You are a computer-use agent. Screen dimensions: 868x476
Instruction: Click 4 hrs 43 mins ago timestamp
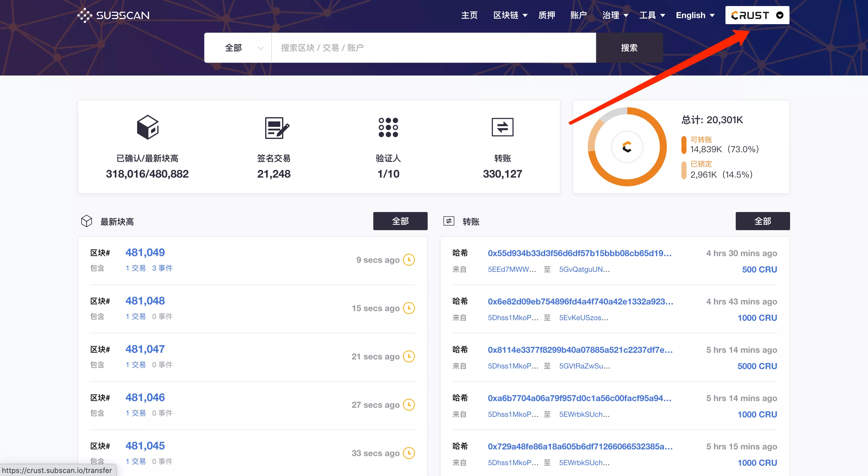(x=741, y=301)
